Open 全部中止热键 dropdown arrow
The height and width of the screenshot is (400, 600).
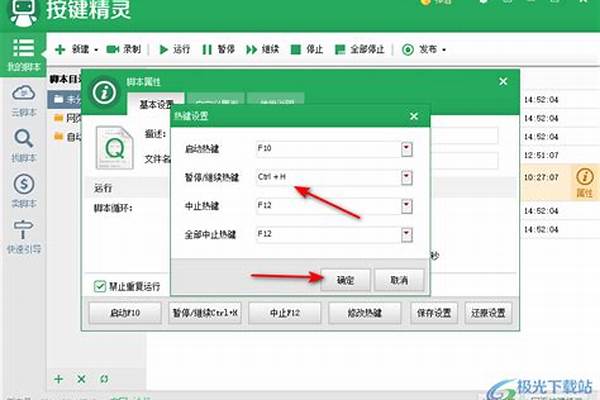(406, 235)
